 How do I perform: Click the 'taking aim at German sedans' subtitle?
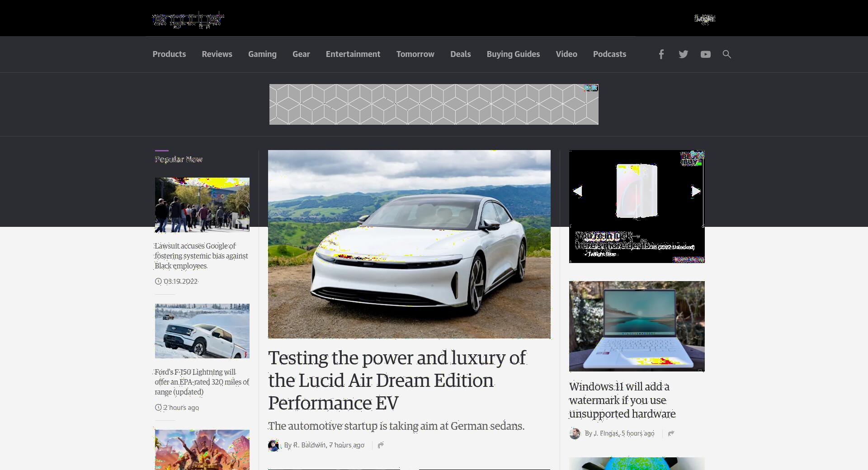click(x=396, y=426)
